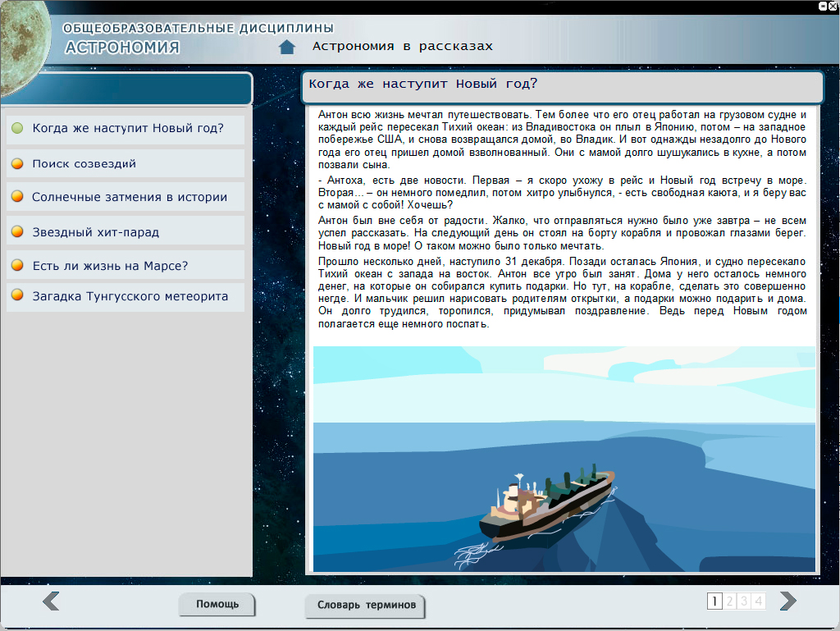Viewport: 840px width, 631px height.
Task: Open story Когда же наступит Новый год?
Action: 126,129
